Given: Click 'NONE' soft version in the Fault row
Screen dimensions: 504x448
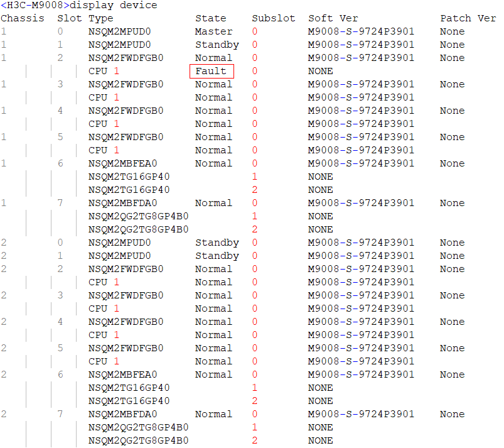Looking at the screenshot, I should pos(321,71).
